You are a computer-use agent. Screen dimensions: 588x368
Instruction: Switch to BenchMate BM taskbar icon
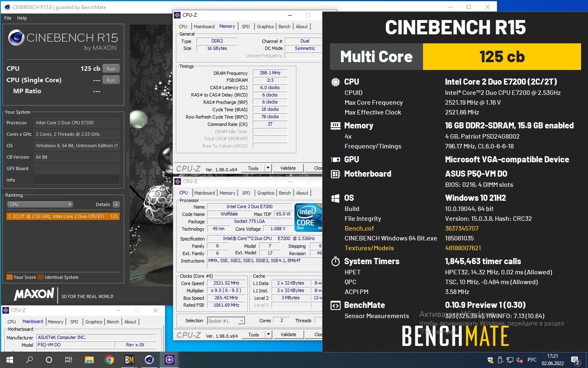click(x=129, y=360)
